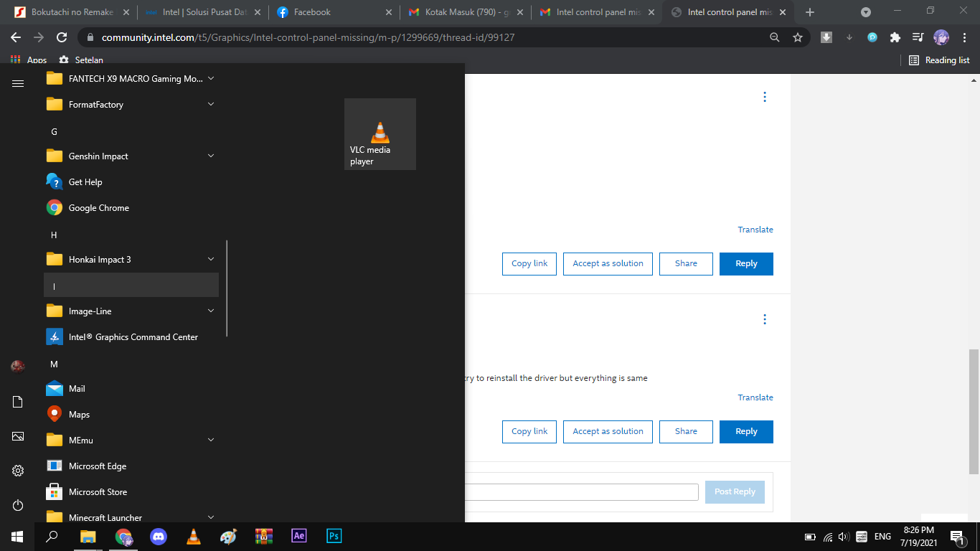Launch VLC media player from its tile

point(380,134)
